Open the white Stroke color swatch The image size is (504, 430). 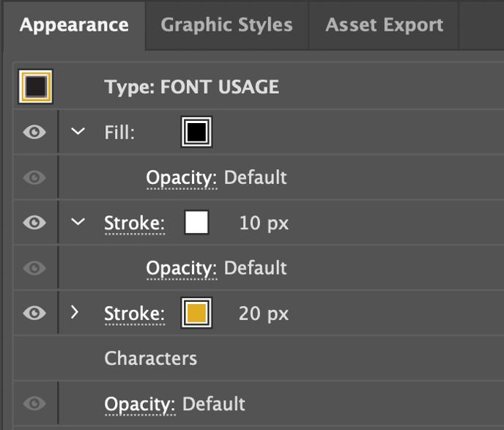click(196, 223)
